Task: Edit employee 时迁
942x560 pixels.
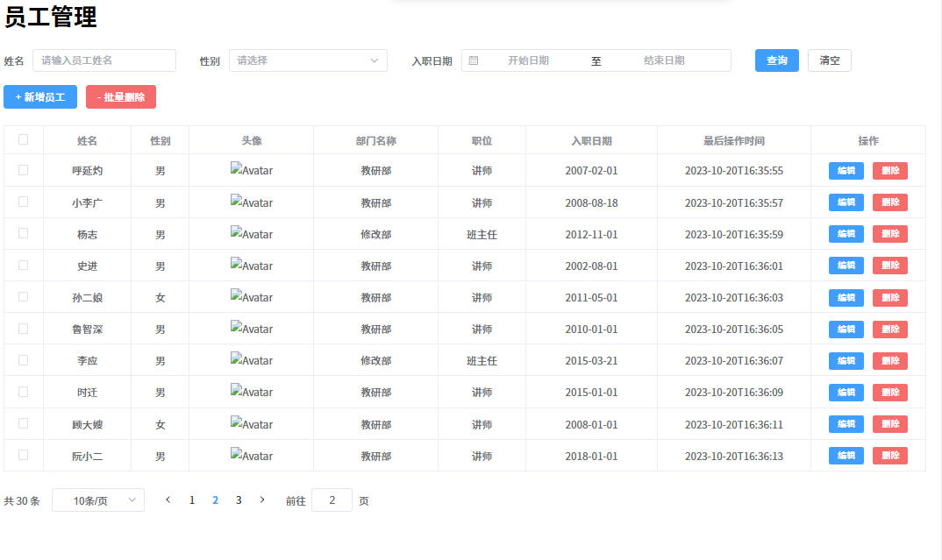Action: click(846, 393)
